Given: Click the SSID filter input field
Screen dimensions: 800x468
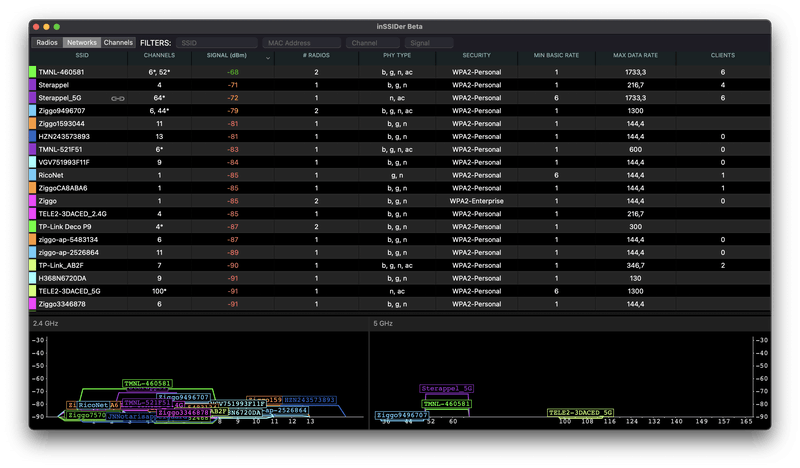Looking at the screenshot, I should [x=216, y=43].
